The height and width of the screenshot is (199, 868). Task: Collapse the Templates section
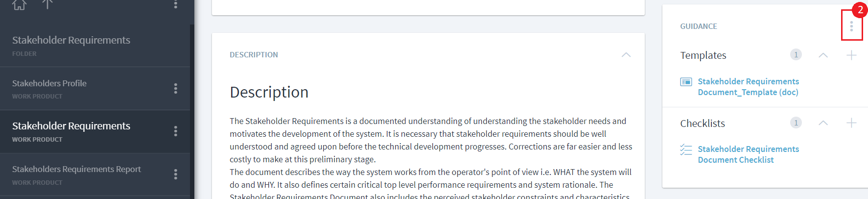coord(823,55)
